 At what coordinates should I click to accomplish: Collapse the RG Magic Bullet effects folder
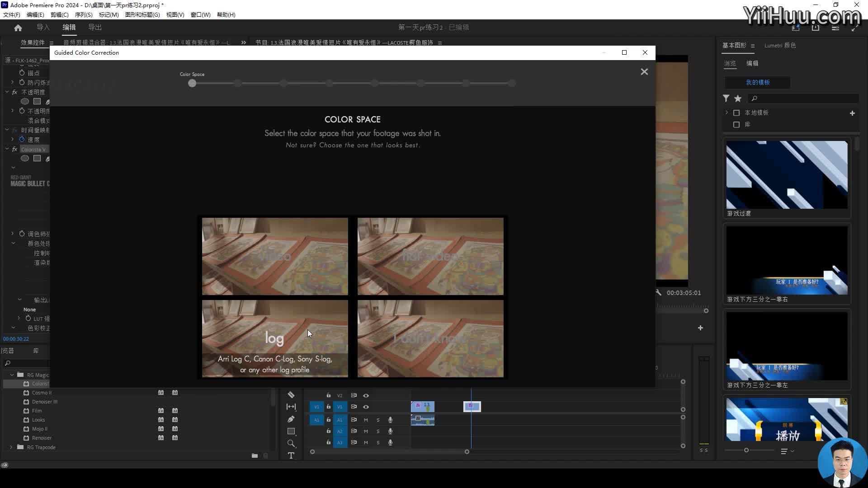[12, 375]
